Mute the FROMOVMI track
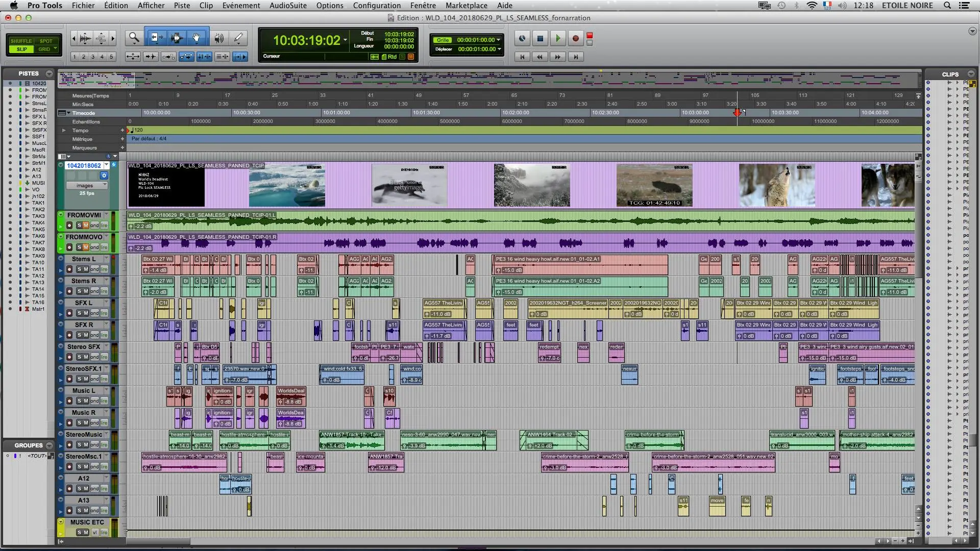Image resolution: width=980 pixels, height=551 pixels. click(86, 225)
